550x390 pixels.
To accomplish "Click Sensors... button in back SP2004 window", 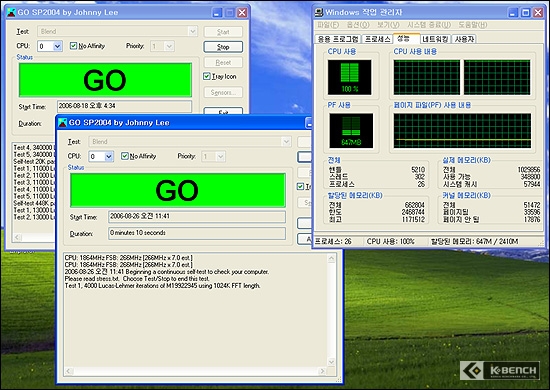I will pos(223,92).
